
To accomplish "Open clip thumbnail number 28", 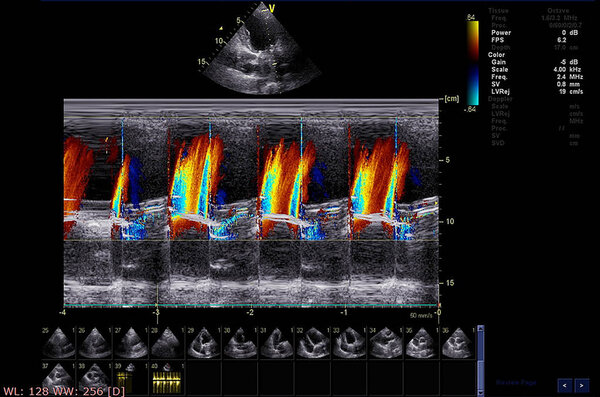I will [168, 343].
